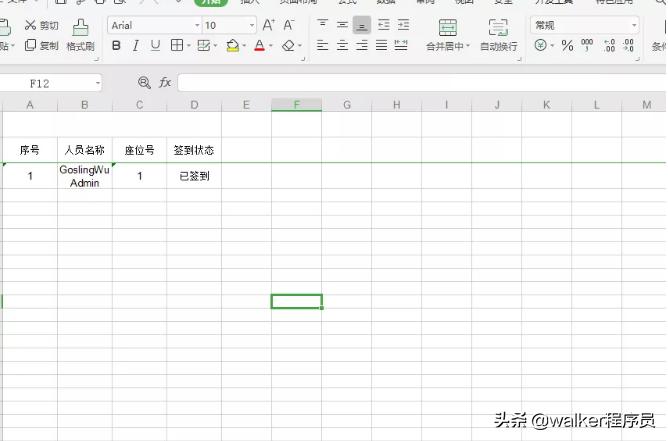
Task: Increase font size with A+ icon
Action: click(268, 25)
